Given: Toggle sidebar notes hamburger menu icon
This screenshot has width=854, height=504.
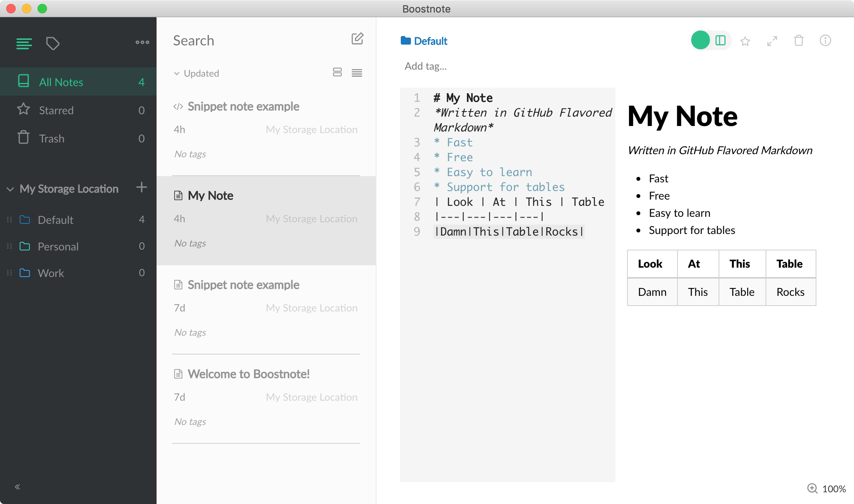Looking at the screenshot, I should point(24,44).
